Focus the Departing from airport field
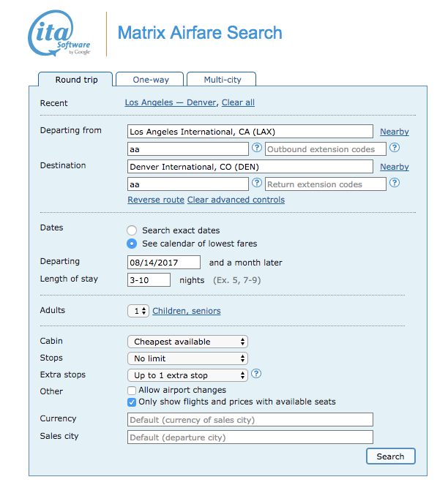Screen dimensions: 448x504 (x=250, y=132)
